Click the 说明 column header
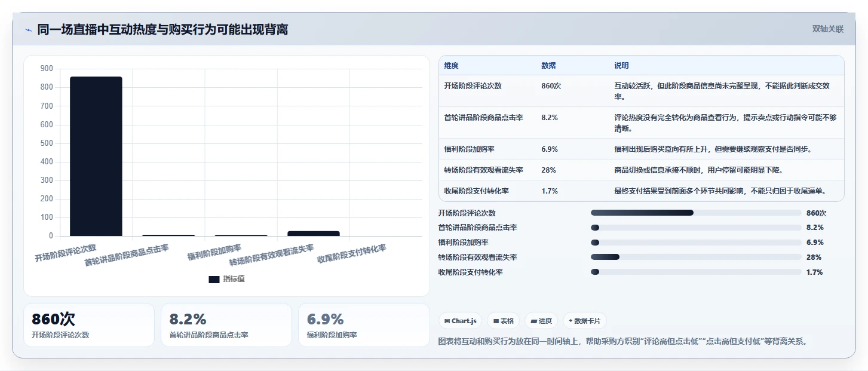Screen dimensions: 868x371 click(621, 65)
